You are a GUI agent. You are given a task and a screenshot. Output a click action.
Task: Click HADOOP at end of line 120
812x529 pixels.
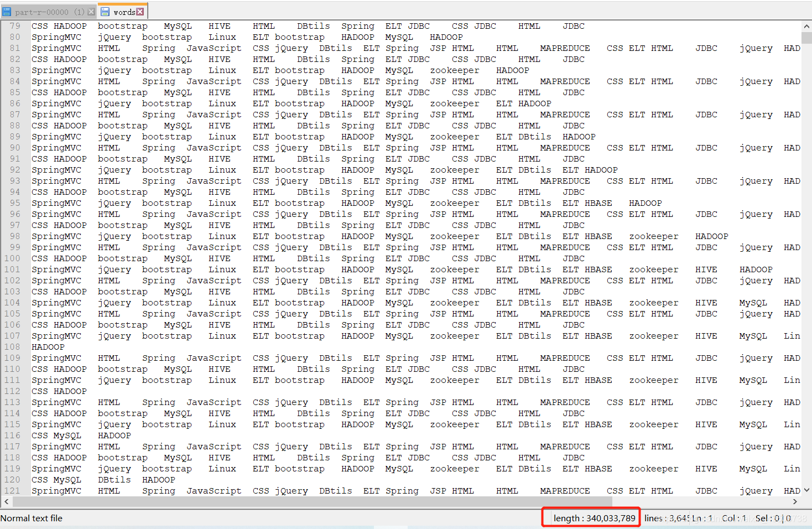159,480
